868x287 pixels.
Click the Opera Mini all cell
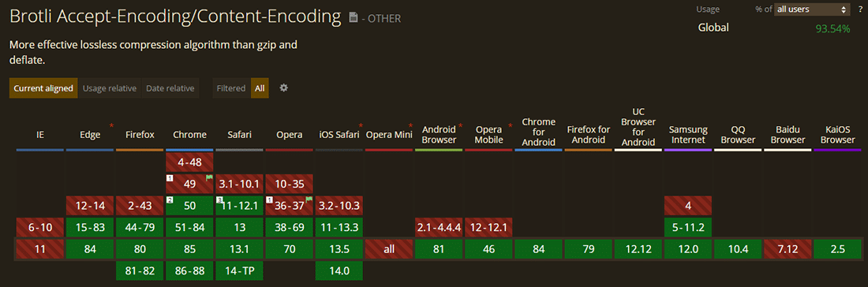pos(389,249)
